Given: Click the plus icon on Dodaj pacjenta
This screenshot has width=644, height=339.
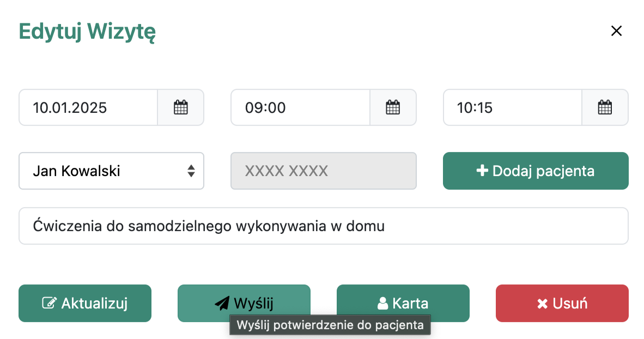Looking at the screenshot, I should click(482, 171).
